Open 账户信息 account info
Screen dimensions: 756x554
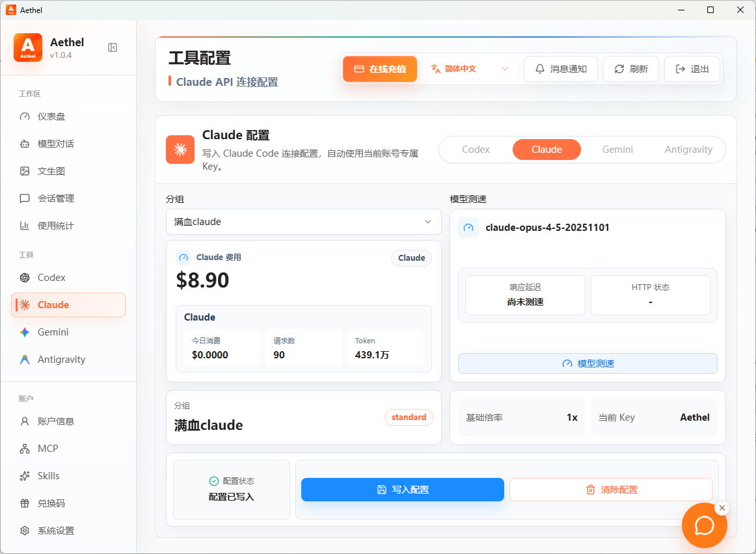pyautogui.click(x=68, y=421)
